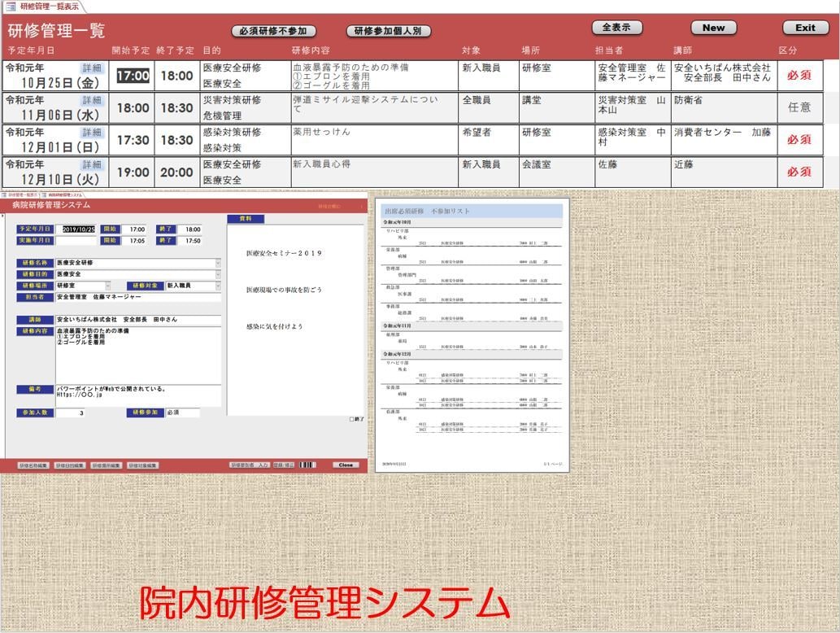Click the barcode icon in form footer
Viewport: 840px width, 633px height.
click(x=307, y=465)
